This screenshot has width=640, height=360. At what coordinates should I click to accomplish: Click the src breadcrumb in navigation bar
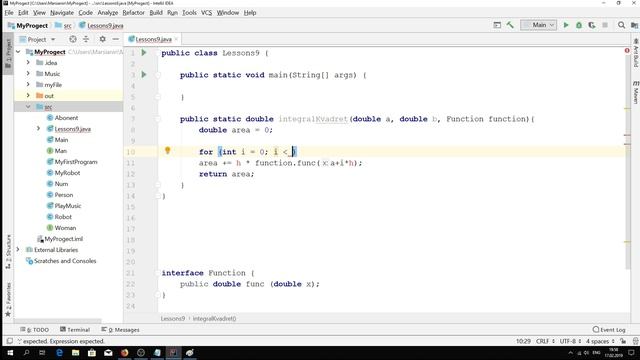click(x=64, y=25)
